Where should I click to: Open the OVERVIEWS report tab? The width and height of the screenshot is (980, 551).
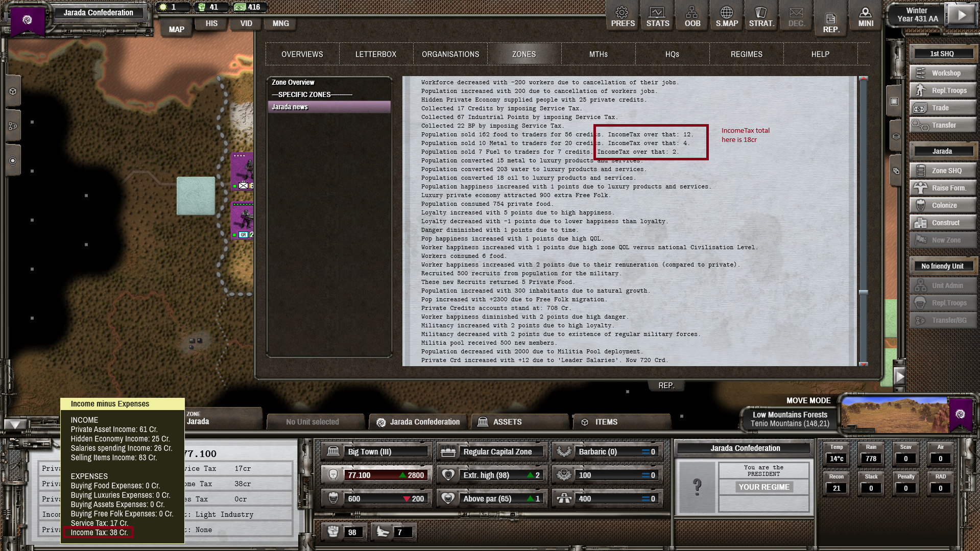click(302, 54)
